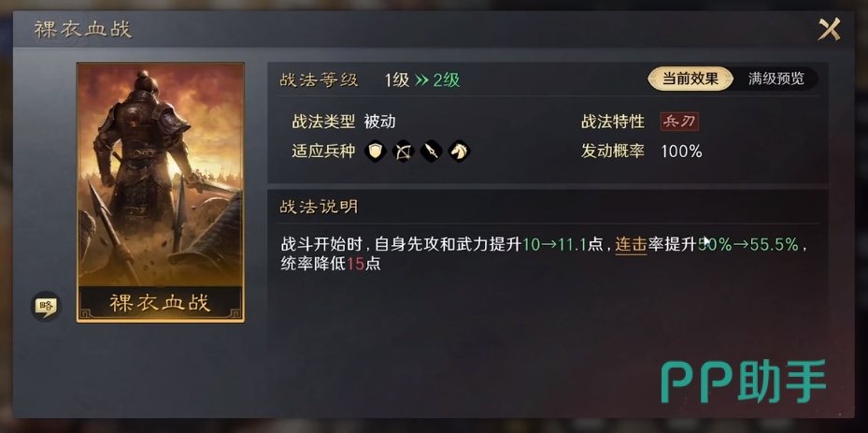Tap the 裸衣血战 dialog title
This screenshot has height=433, width=868.
coord(83,29)
